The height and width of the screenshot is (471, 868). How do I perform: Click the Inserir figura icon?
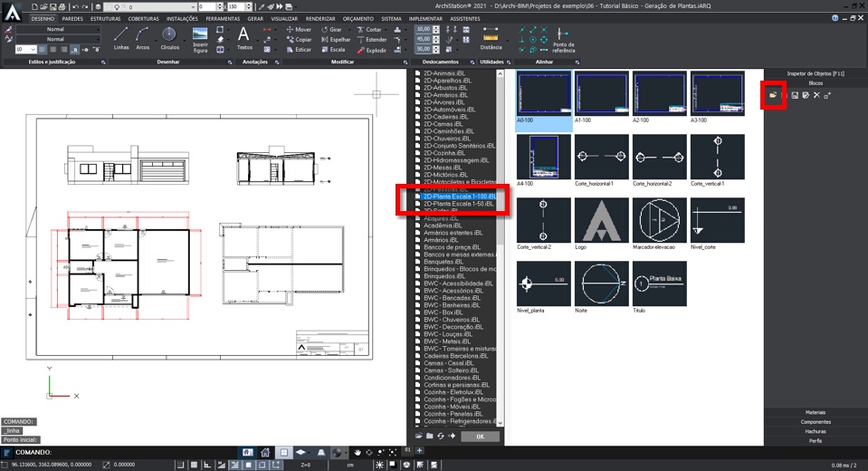point(200,39)
